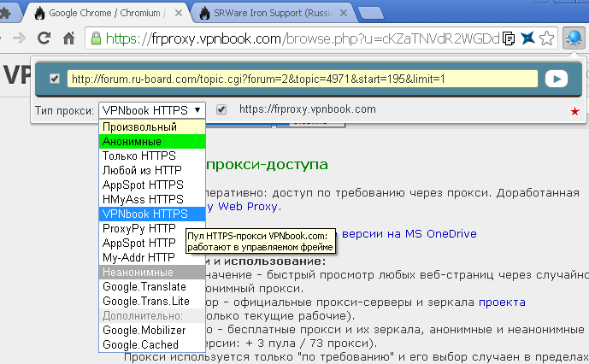Open the 'проекта' link
The image size is (589, 364).
[x=502, y=302]
